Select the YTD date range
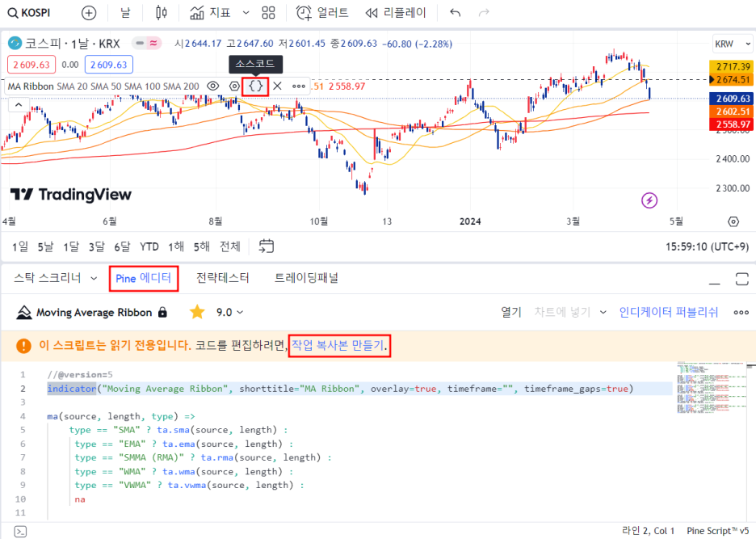The image size is (756, 539). [149, 247]
